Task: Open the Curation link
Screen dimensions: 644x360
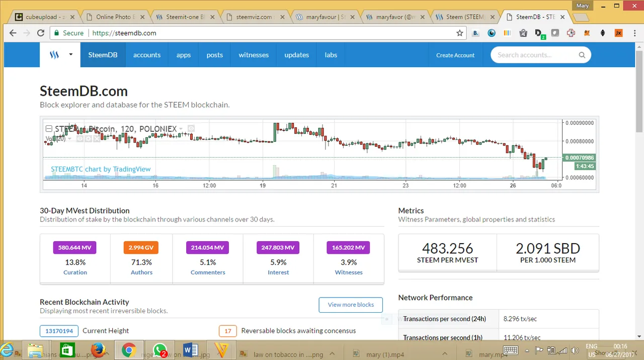Action: (75, 272)
